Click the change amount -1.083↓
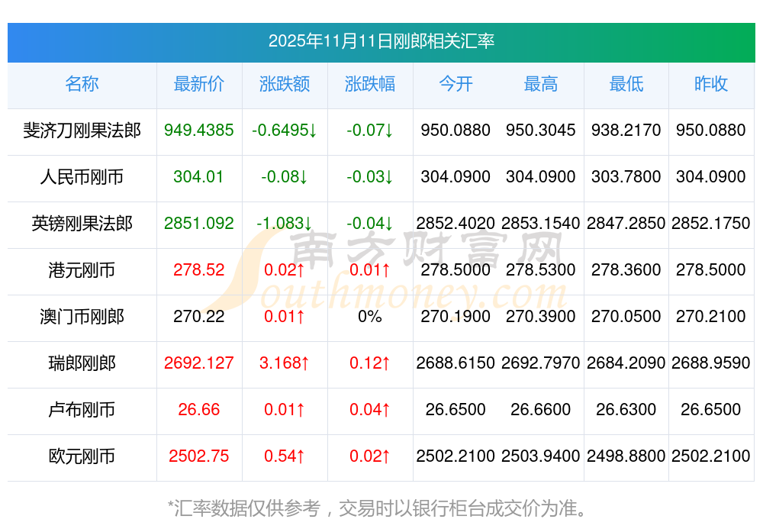The height and width of the screenshot is (532, 763). [284, 223]
